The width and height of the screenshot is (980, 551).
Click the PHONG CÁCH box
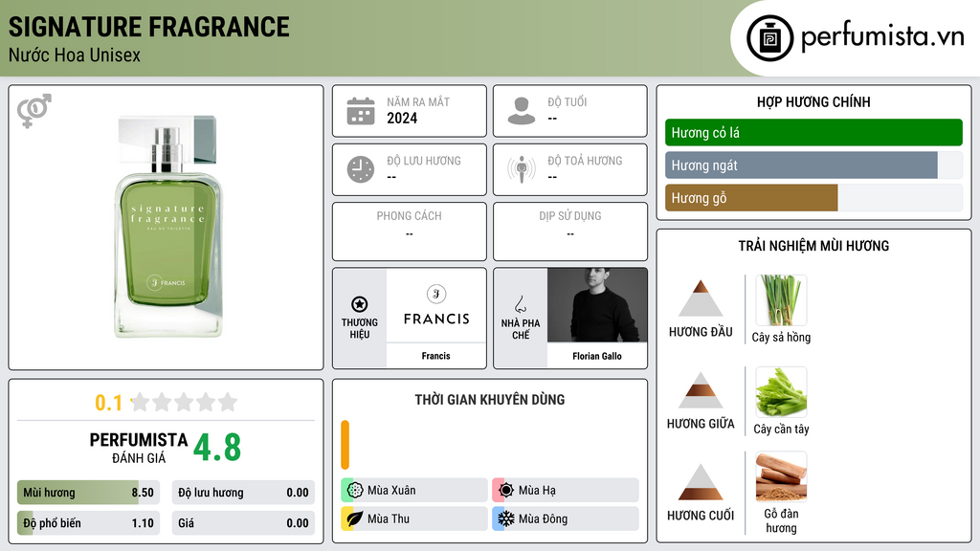410,231
